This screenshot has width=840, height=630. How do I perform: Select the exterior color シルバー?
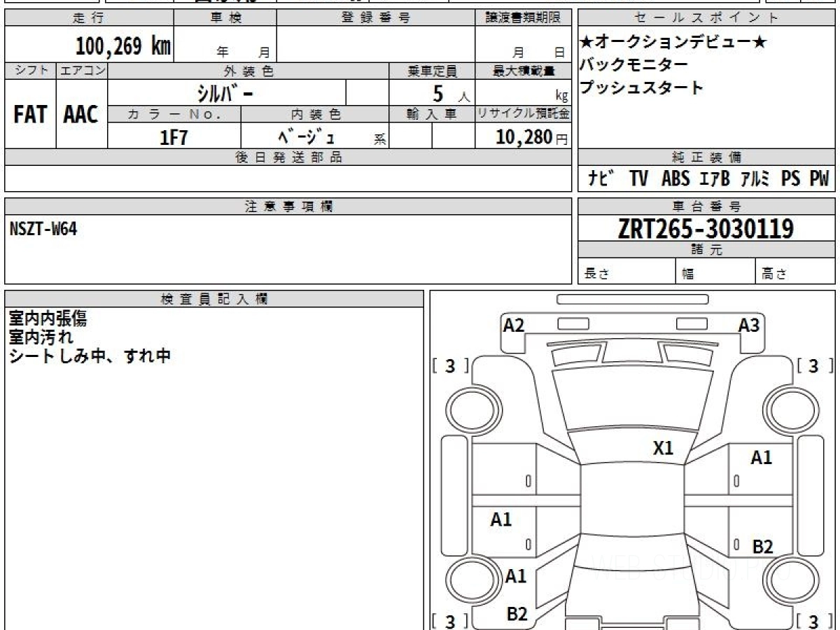pyautogui.click(x=224, y=92)
